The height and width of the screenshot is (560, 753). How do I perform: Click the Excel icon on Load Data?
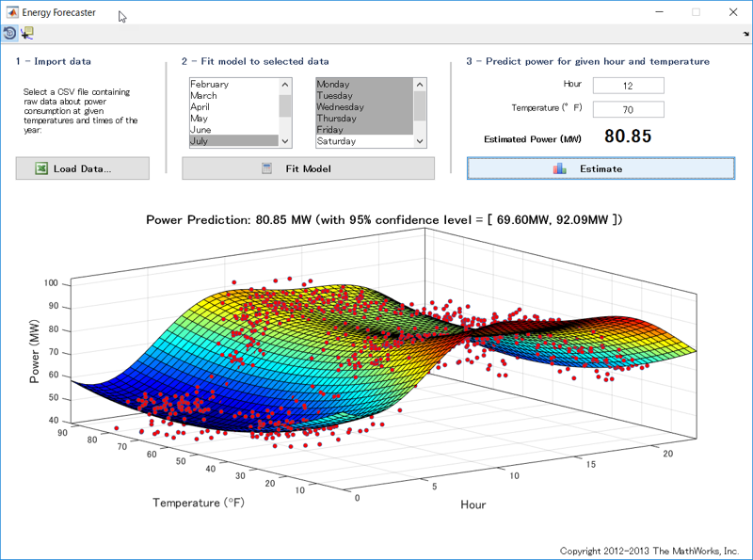point(41,168)
